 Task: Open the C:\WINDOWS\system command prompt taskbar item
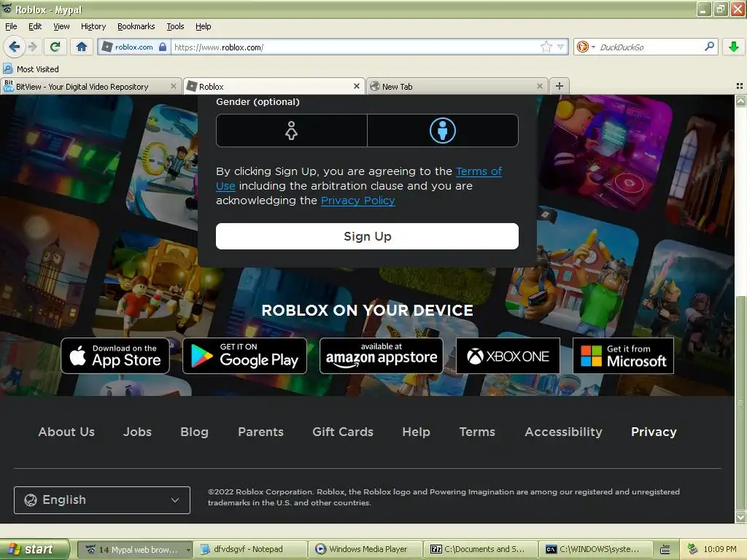pos(596,549)
